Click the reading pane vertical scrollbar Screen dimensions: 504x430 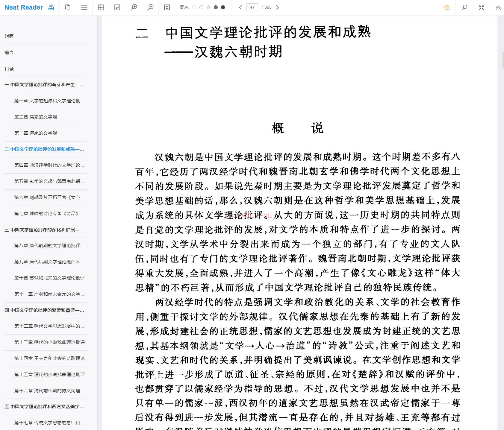pos(503,60)
